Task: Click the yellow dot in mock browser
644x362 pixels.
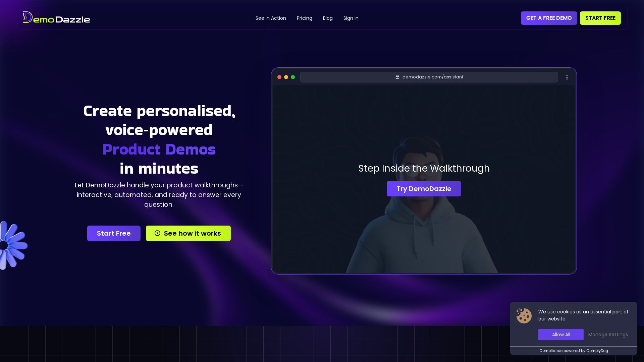Action: pyautogui.click(x=286, y=77)
